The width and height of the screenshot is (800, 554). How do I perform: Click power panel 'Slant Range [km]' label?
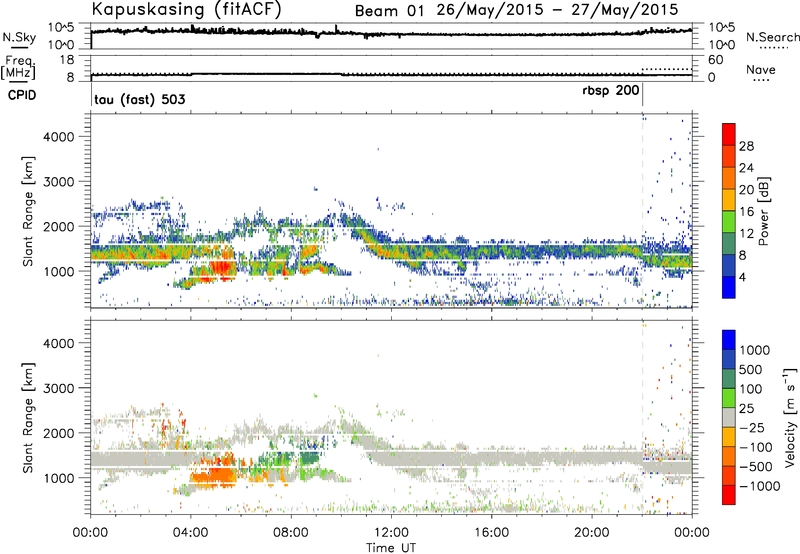coord(28,211)
